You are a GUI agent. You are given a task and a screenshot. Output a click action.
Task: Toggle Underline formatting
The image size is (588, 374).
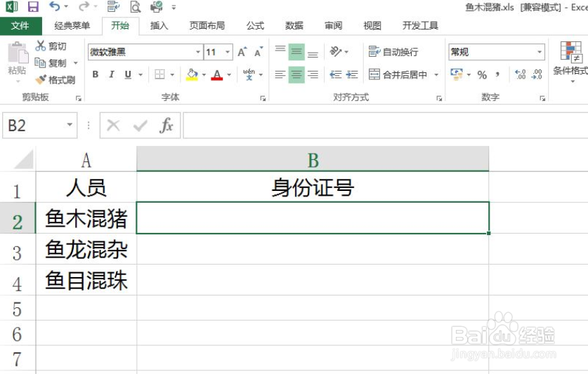coord(128,74)
